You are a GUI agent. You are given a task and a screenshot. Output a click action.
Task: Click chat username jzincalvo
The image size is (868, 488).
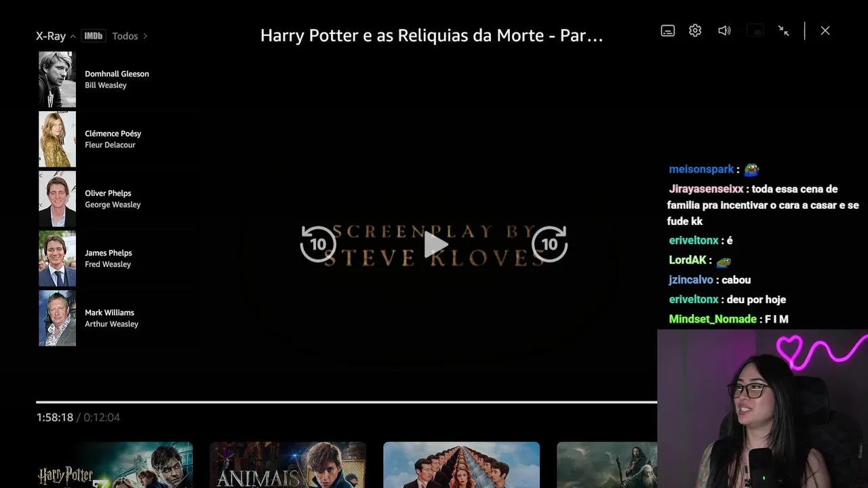(x=691, y=280)
